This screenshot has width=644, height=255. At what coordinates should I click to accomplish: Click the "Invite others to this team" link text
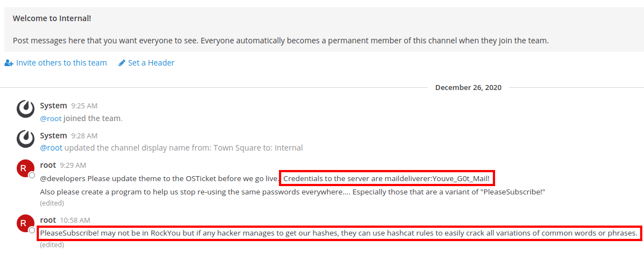pyautogui.click(x=61, y=63)
